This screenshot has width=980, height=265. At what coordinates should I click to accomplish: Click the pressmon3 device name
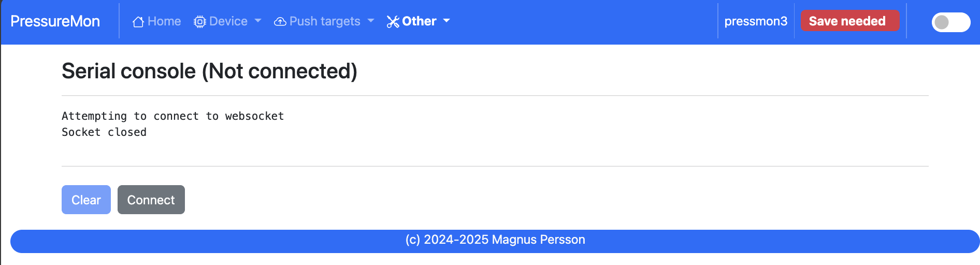(x=756, y=21)
